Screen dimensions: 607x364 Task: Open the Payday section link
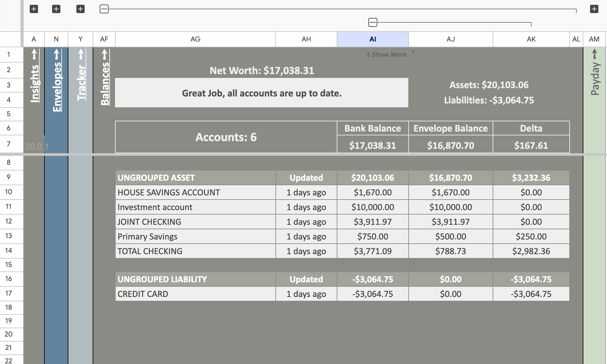click(595, 72)
